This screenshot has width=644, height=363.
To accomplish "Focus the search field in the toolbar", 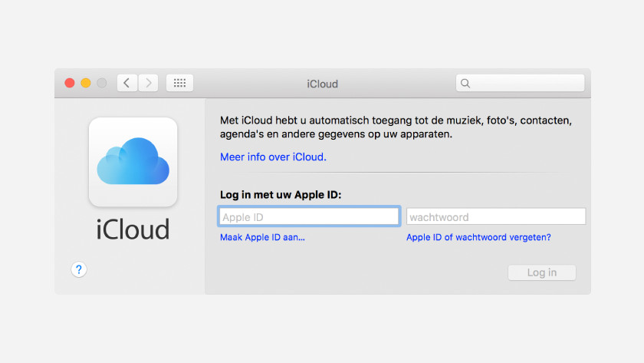I will (520, 83).
